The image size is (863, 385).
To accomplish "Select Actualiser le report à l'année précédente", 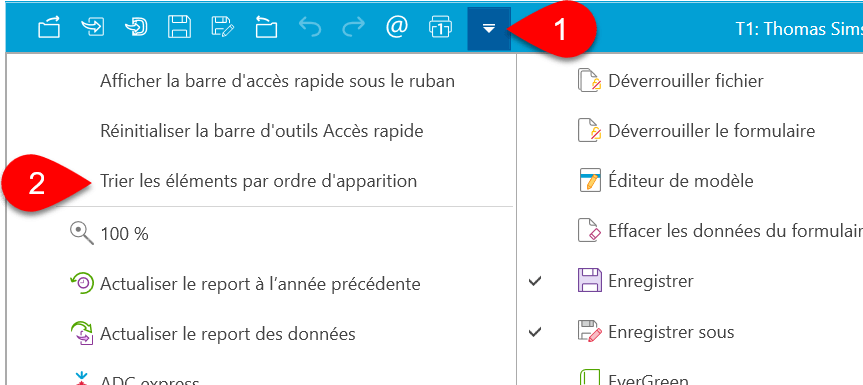I will tap(260, 284).
